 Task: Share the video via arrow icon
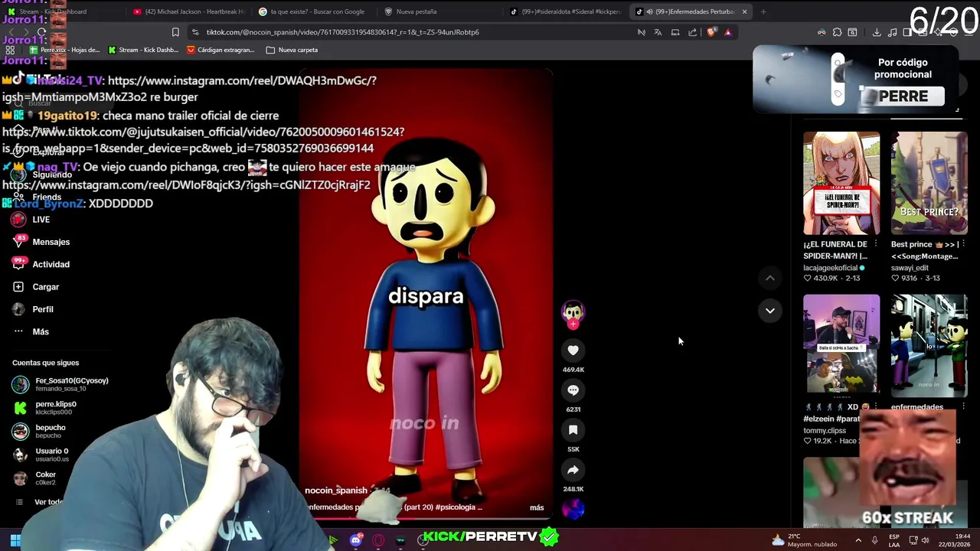(573, 470)
